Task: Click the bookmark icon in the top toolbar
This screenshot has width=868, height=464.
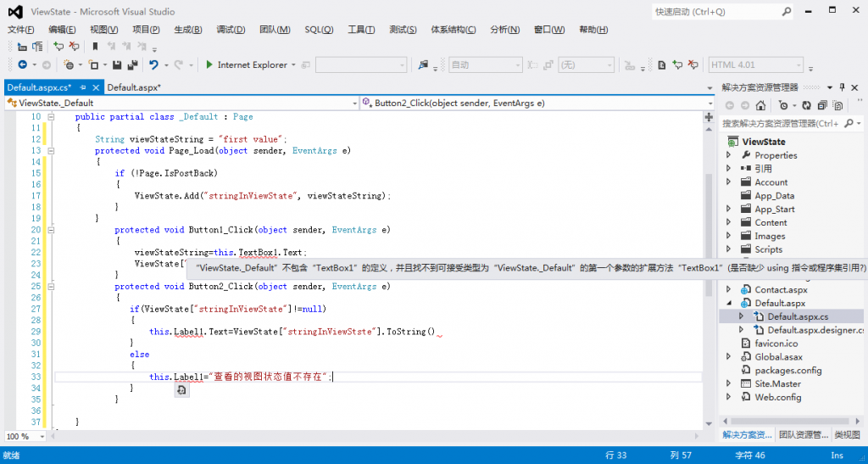Action: pyautogui.click(x=95, y=47)
